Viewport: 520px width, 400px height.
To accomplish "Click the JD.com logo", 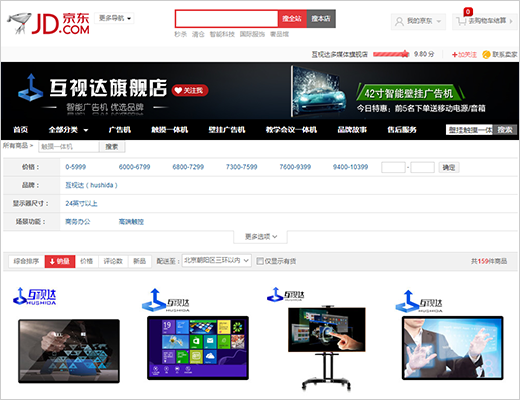I will click(x=49, y=23).
